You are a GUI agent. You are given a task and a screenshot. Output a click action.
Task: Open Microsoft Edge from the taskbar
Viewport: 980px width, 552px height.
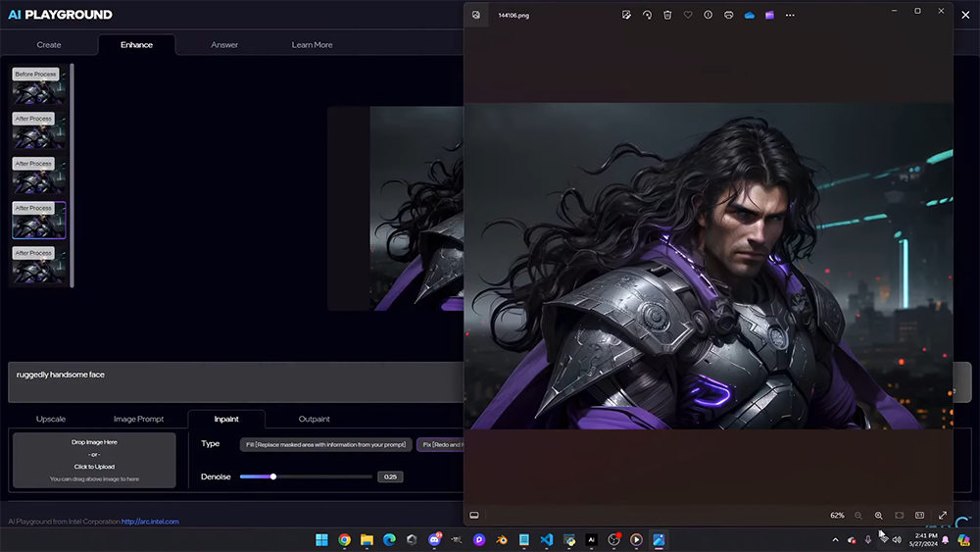389,539
